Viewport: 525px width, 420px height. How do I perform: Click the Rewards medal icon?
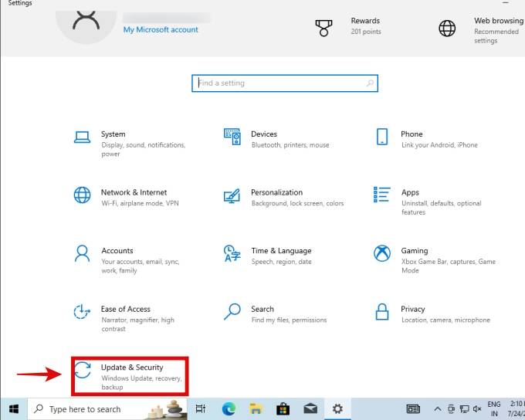323,28
